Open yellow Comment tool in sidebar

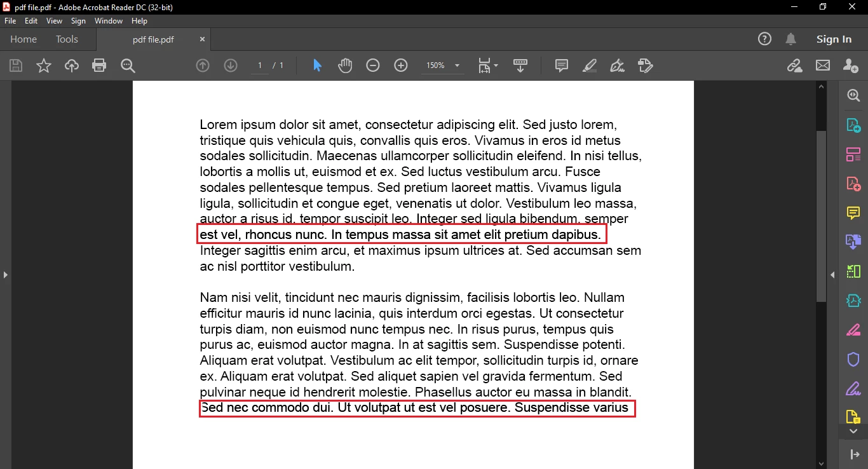pos(853,213)
